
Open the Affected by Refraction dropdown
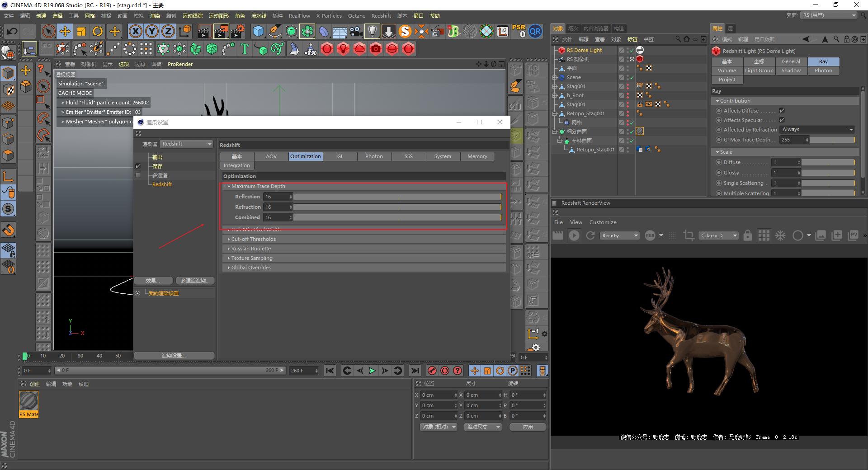pos(817,130)
